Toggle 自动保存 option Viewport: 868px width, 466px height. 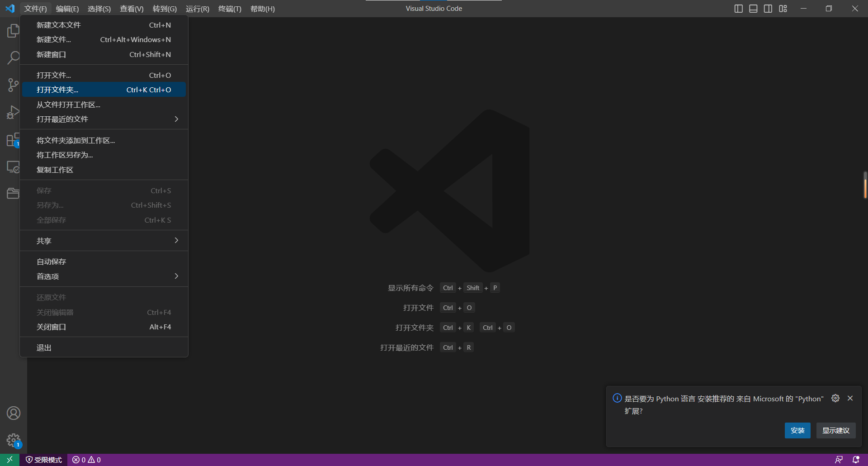(x=104, y=262)
